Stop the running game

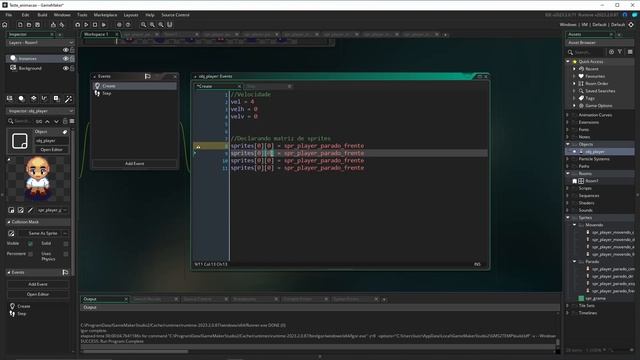tap(95, 24)
